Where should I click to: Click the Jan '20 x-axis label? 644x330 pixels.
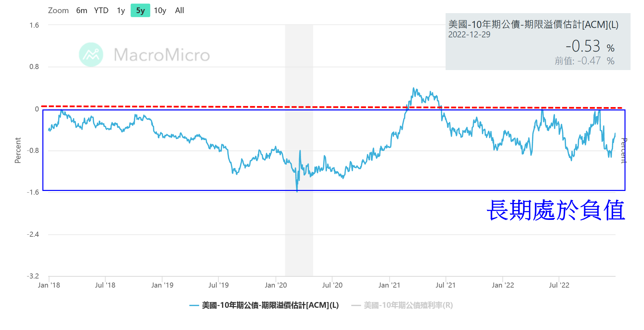click(276, 285)
